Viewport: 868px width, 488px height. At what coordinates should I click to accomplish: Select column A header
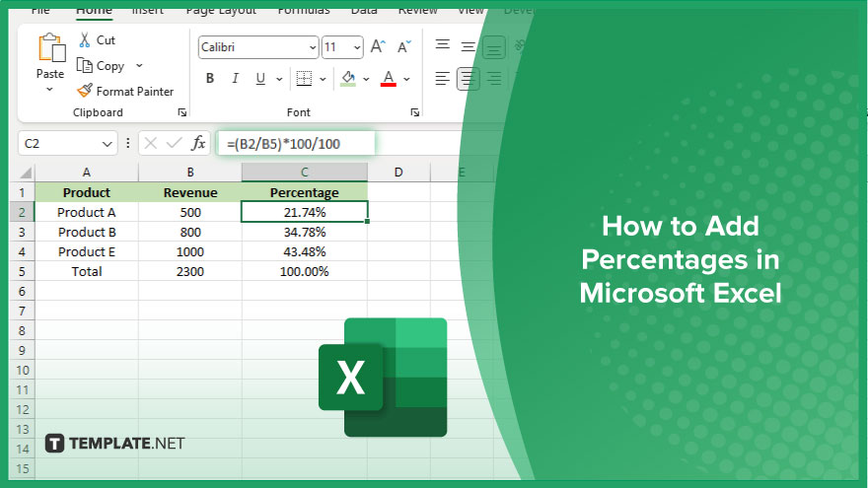[87, 173]
